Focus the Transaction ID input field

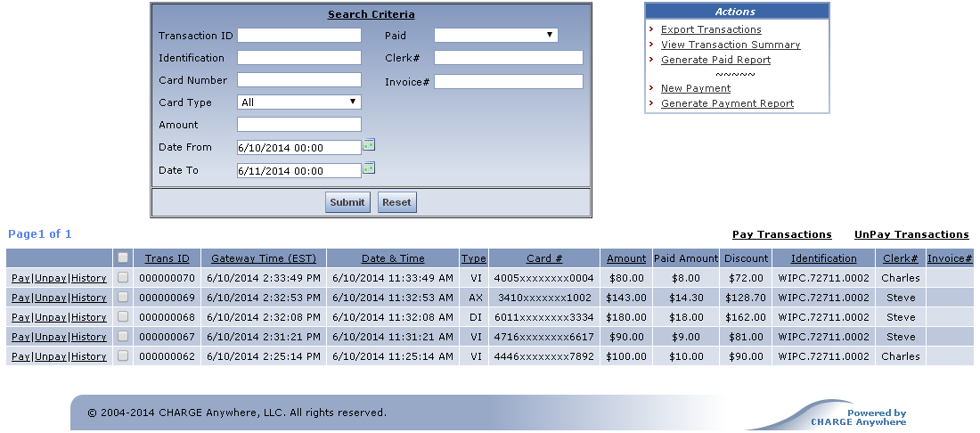click(298, 36)
